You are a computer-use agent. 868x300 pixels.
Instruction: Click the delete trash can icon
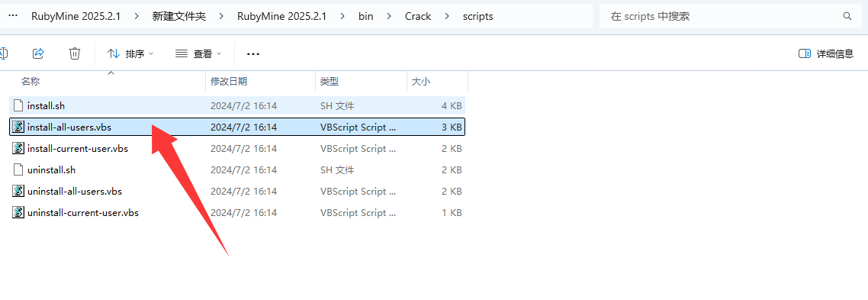[x=75, y=53]
